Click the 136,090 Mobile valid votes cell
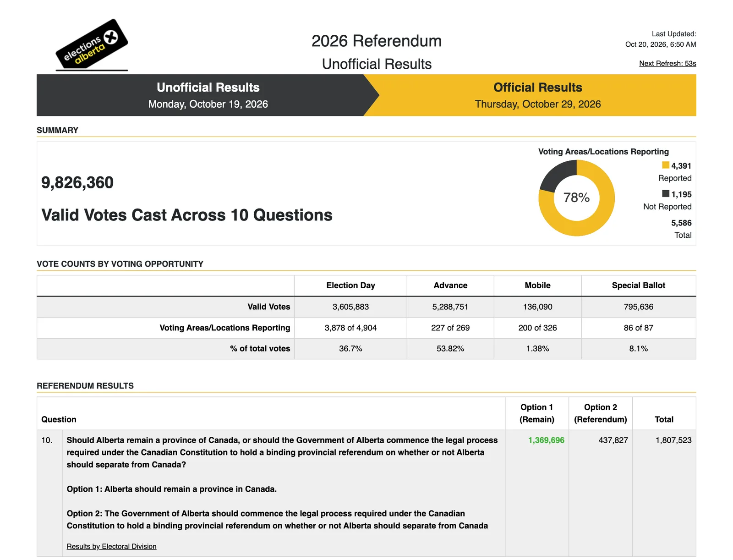 click(537, 307)
